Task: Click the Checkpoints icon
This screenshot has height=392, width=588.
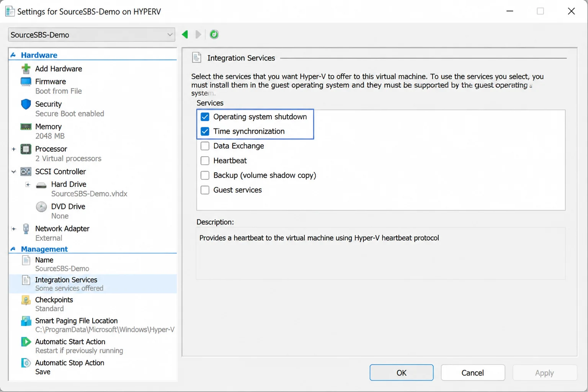Action: [26, 300]
